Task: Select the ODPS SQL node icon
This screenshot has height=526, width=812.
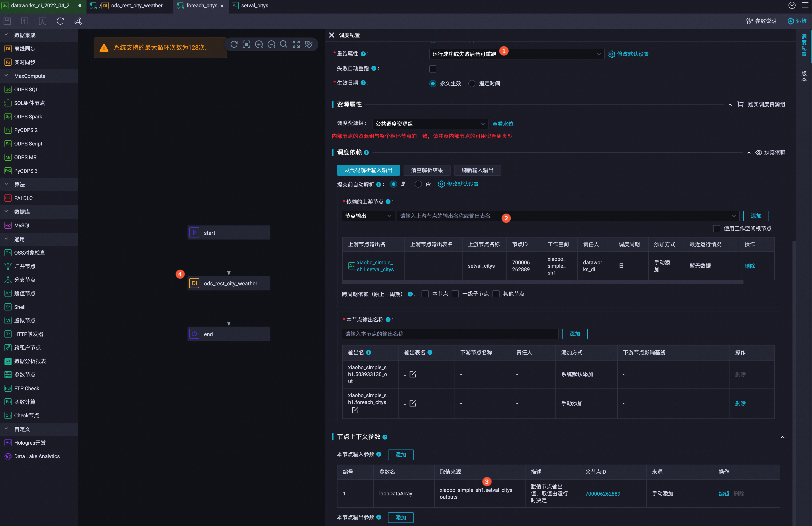Action: [8, 89]
